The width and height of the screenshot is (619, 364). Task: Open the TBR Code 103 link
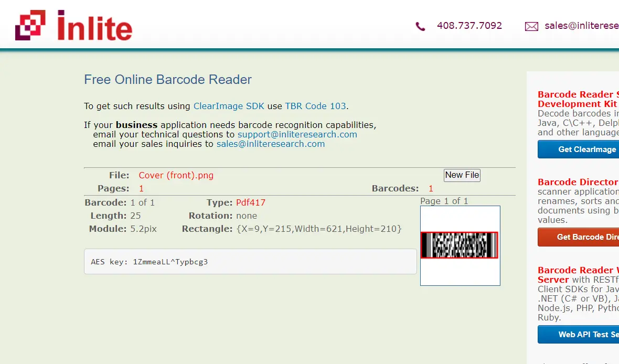coord(315,106)
